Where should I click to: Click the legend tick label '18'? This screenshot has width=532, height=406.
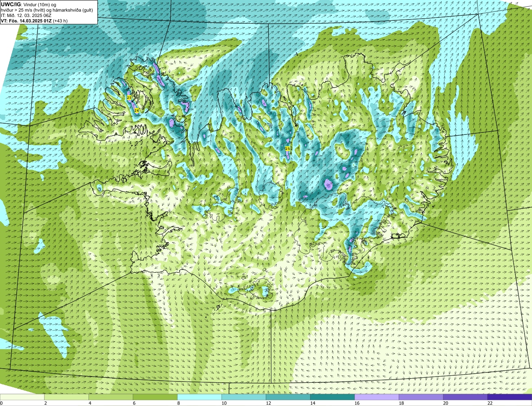(401, 403)
